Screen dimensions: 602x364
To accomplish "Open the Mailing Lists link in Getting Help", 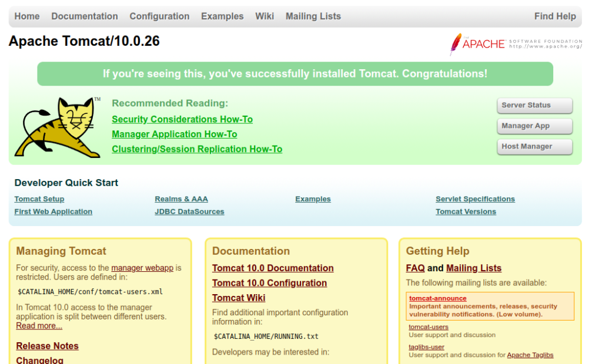I will (x=474, y=268).
